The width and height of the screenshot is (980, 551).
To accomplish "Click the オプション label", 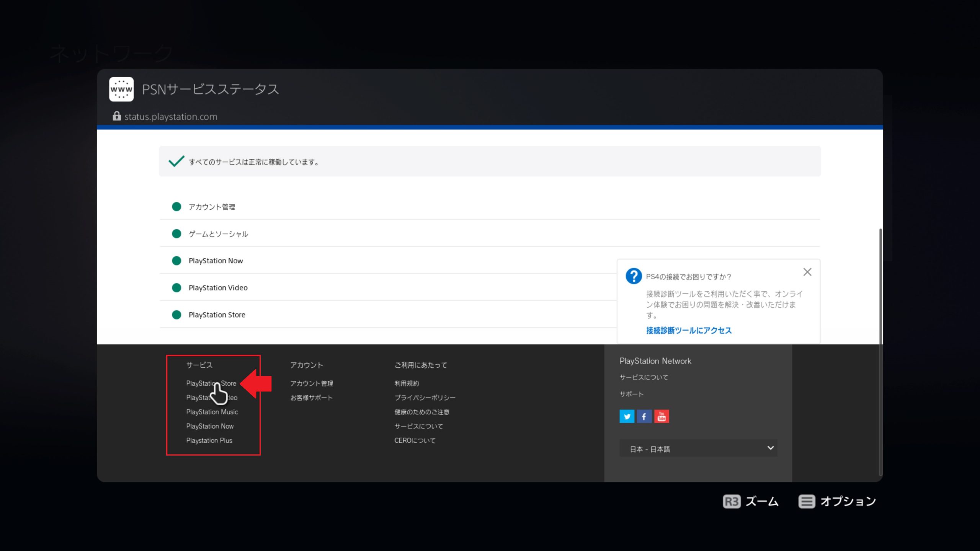I will 848,501.
